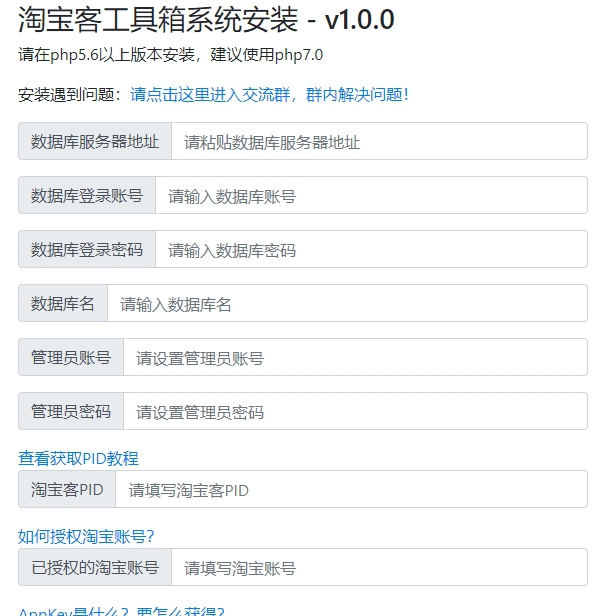Focus the 请输入数据库账号 input box
This screenshot has height=616, width=612.
point(370,195)
